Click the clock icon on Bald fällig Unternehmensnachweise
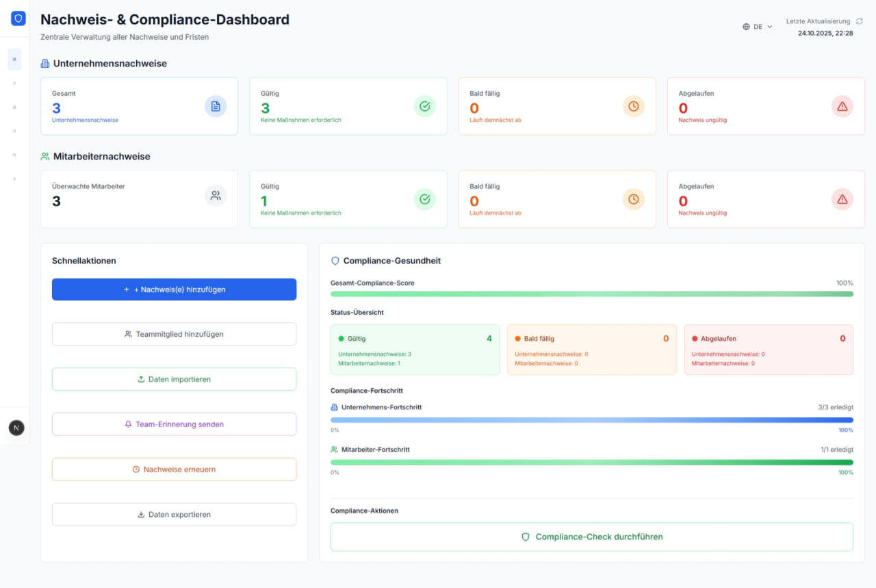This screenshot has width=876, height=588. [633, 106]
